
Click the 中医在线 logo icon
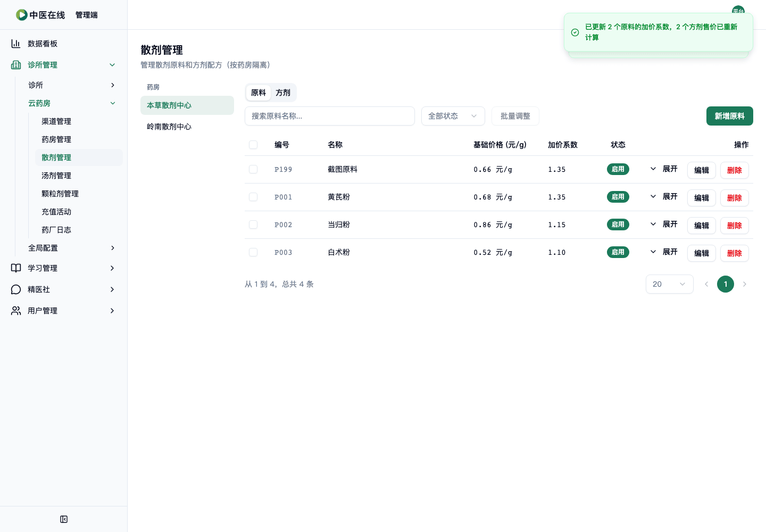[22, 15]
